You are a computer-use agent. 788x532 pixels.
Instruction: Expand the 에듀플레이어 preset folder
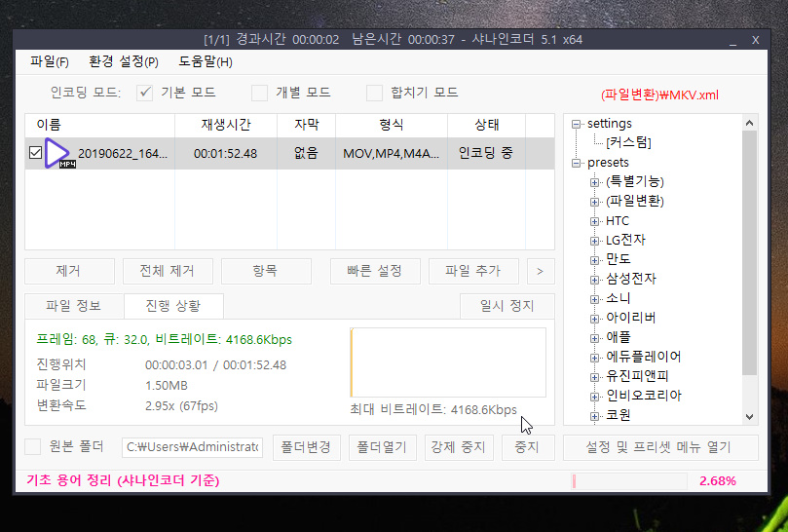click(x=594, y=358)
